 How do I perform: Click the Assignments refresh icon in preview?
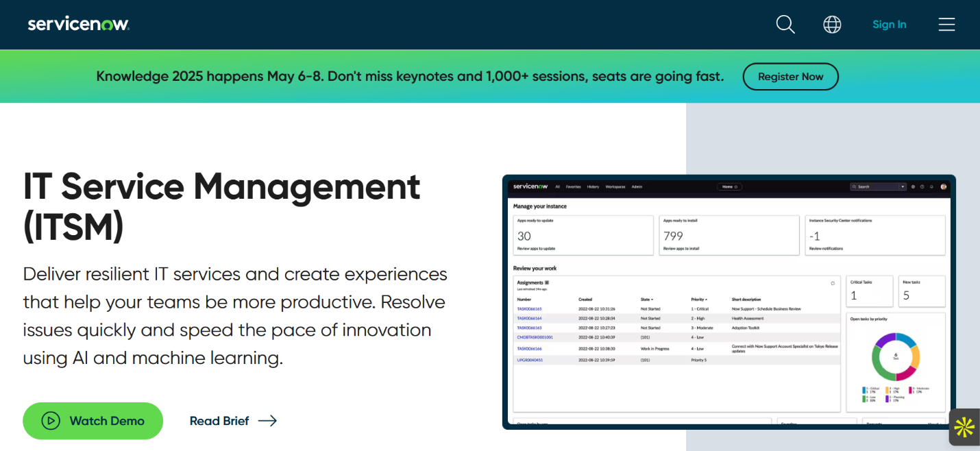pyautogui.click(x=833, y=282)
